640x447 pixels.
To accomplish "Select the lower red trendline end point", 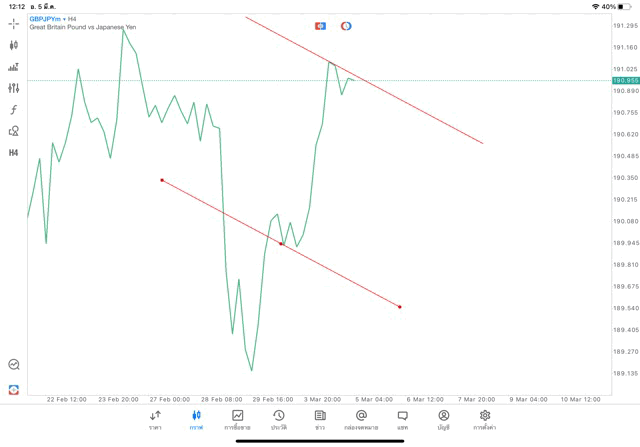I will [400, 306].
